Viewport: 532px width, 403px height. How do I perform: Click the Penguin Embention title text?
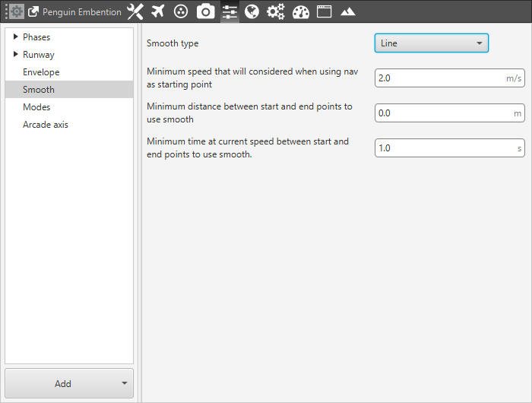coord(82,12)
